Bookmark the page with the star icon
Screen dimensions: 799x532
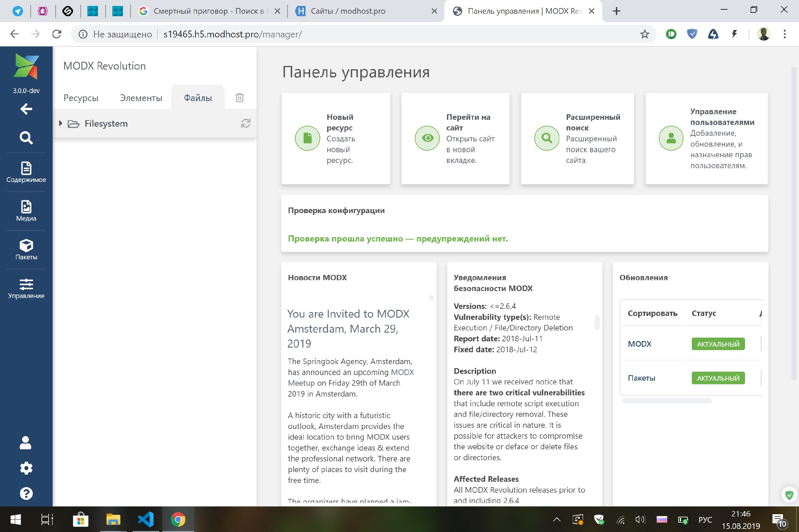coord(644,34)
